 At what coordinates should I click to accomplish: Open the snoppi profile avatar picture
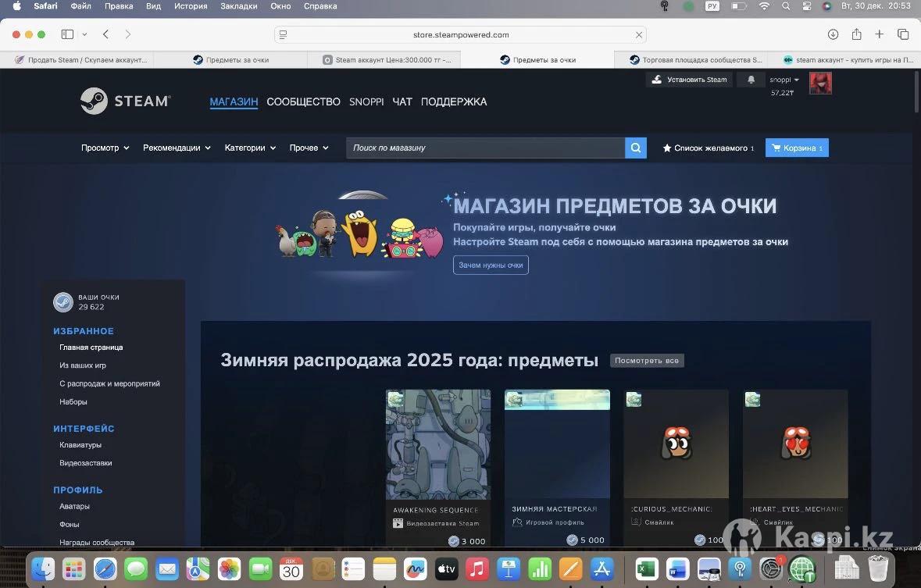(x=819, y=83)
